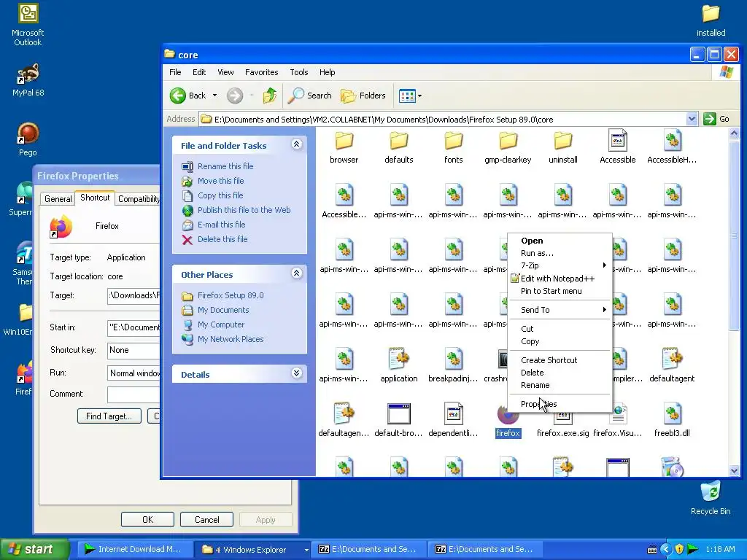
Task: Choose Edit with Notepad++
Action: (560, 279)
